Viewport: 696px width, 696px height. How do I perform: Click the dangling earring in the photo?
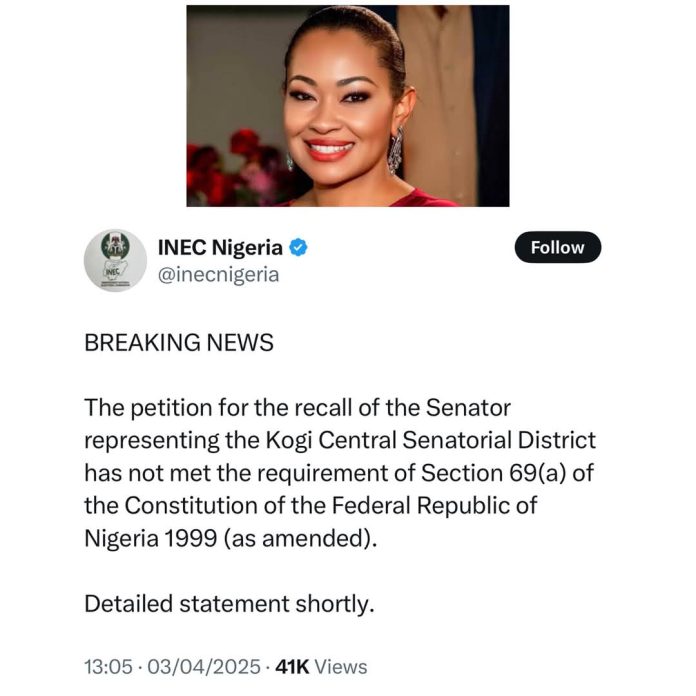(x=395, y=150)
